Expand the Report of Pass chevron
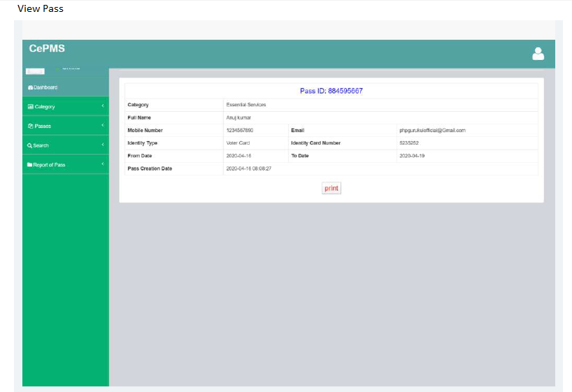The image size is (572, 392). point(103,164)
